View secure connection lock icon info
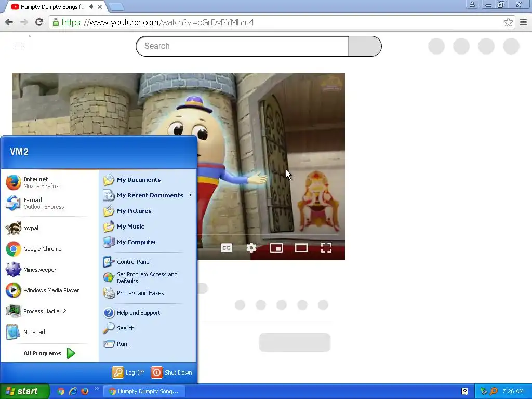The image size is (532, 399). 56,22
